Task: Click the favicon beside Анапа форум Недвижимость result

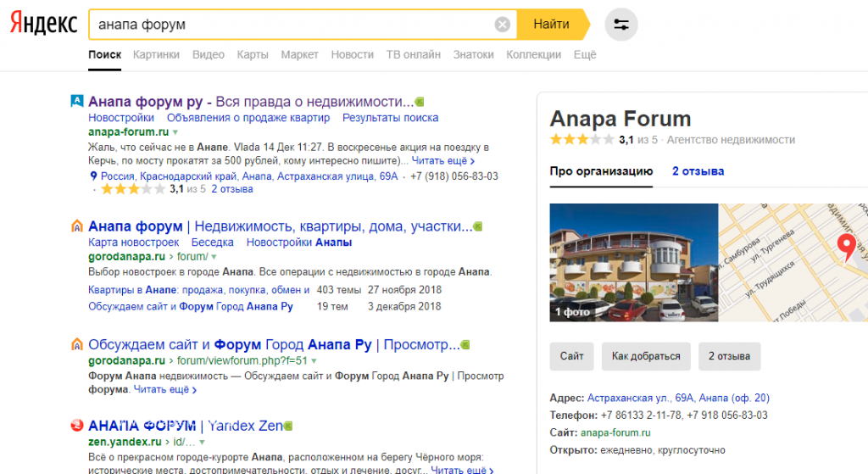Action: [77, 226]
